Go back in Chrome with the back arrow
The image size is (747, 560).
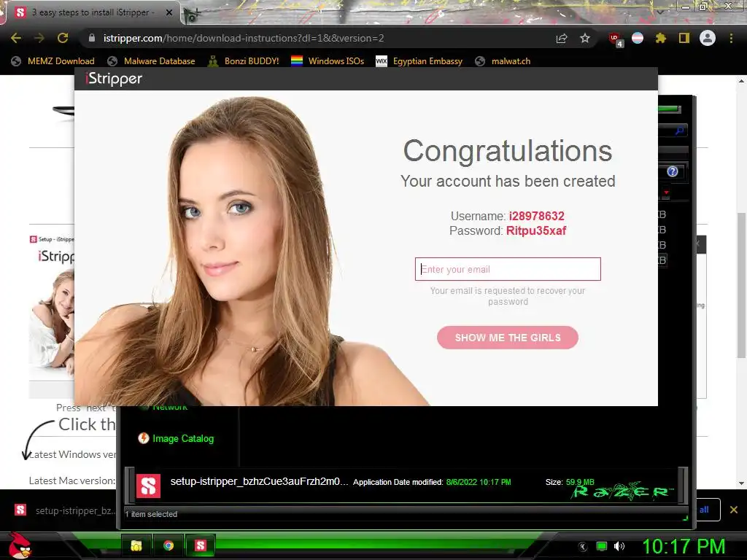[x=16, y=38]
